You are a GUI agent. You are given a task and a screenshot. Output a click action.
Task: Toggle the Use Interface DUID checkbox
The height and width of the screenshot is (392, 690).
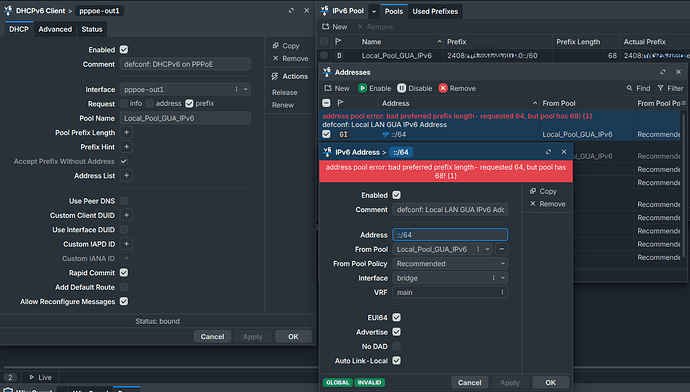pyautogui.click(x=124, y=230)
